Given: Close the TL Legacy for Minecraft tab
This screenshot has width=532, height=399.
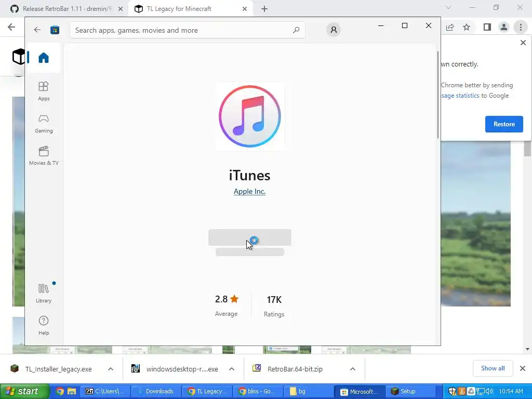Looking at the screenshot, I should [245, 9].
